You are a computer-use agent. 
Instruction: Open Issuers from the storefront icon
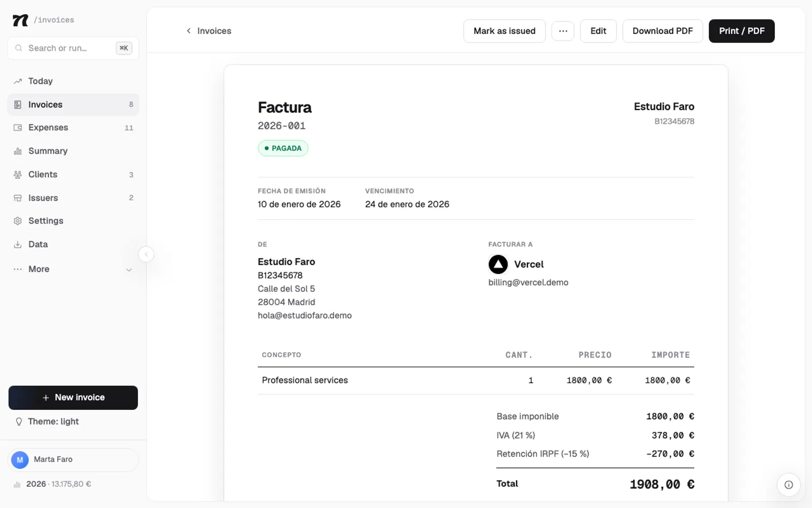click(18, 198)
